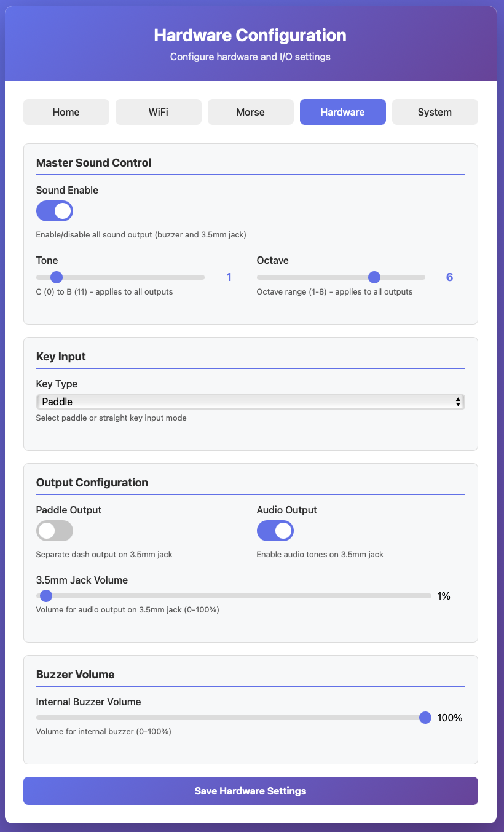Select the Hardware tab
504x832 pixels.
(x=343, y=112)
